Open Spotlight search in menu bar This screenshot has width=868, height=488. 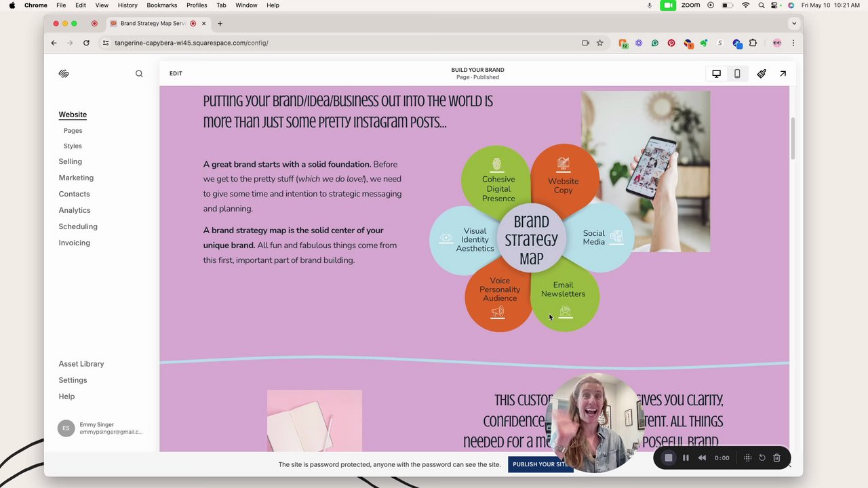(762, 5)
